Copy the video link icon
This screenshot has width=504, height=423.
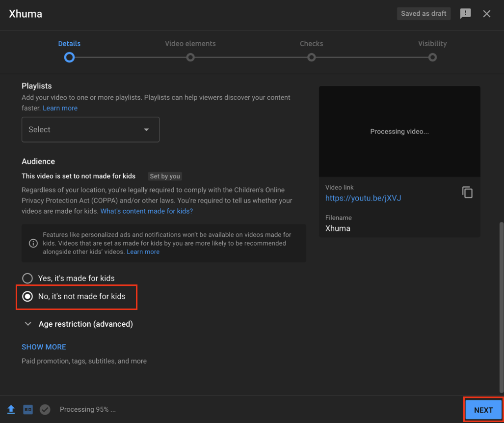[467, 192]
